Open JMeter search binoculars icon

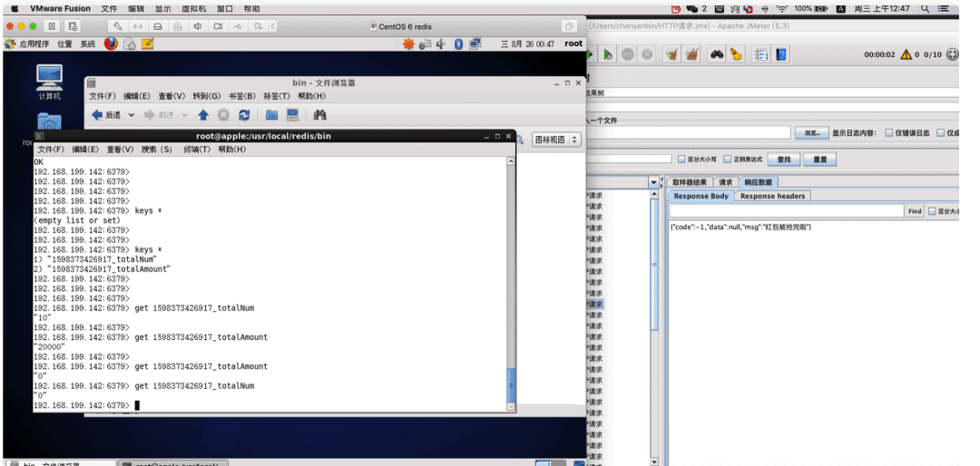[x=716, y=54]
